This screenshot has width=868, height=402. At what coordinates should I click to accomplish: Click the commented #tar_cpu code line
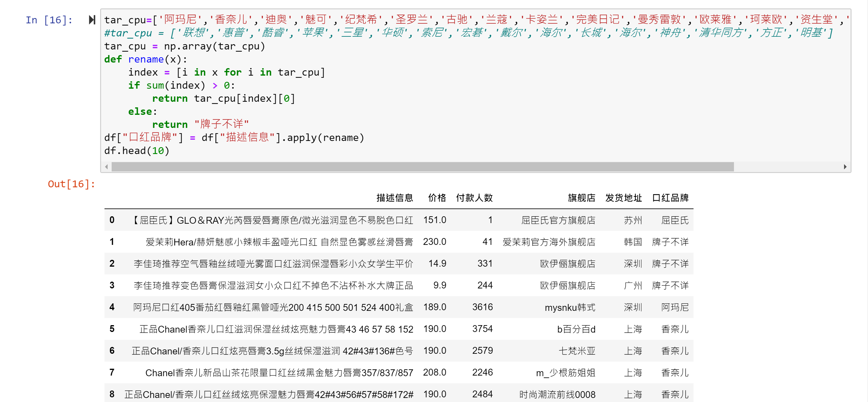point(468,33)
